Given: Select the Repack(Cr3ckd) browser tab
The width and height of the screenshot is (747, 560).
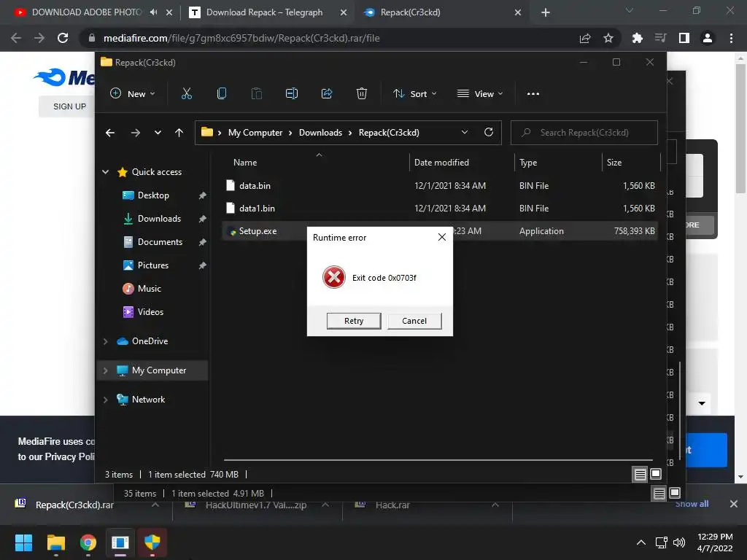Looking at the screenshot, I should 410,12.
